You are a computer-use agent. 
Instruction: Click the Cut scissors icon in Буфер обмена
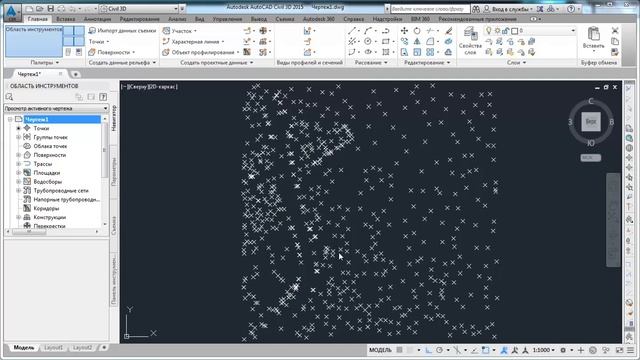pos(615,31)
